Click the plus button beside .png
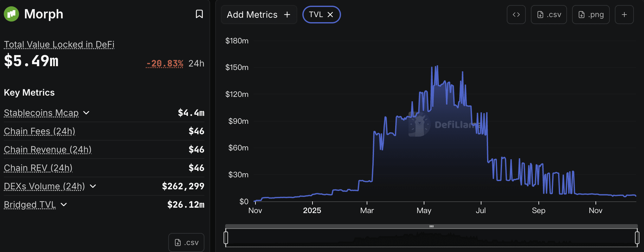The image size is (644, 252). click(x=624, y=15)
